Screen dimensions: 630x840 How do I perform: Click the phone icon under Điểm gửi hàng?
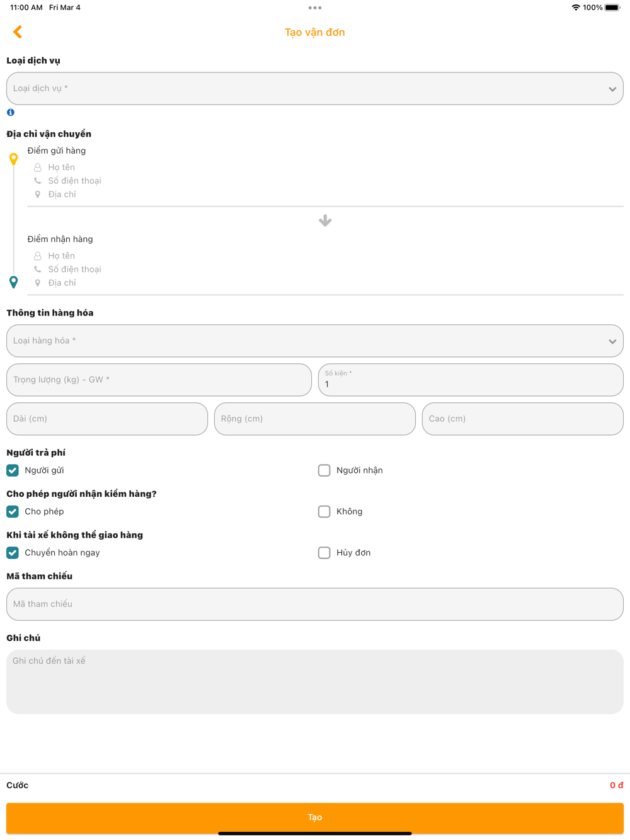point(38,181)
